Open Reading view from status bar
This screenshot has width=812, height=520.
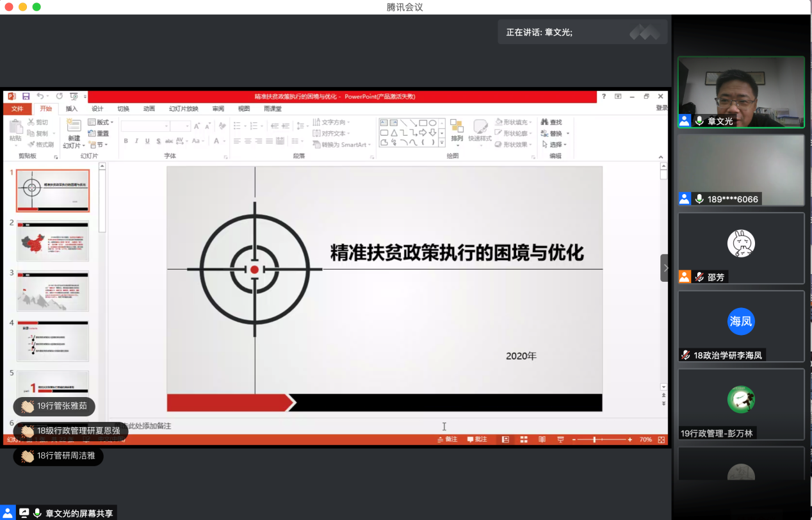[x=542, y=439]
